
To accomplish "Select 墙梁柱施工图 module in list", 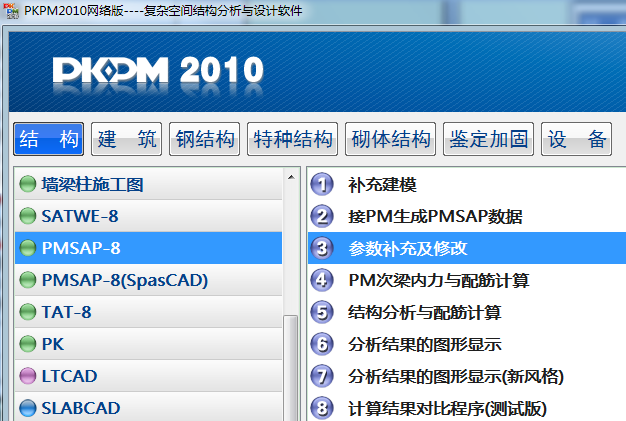I will [x=149, y=184].
